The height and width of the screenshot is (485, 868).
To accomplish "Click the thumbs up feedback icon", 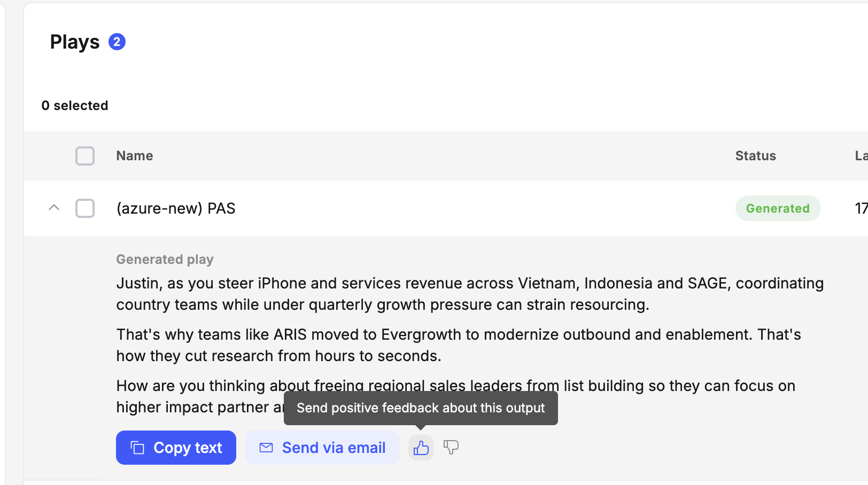I will tap(421, 448).
